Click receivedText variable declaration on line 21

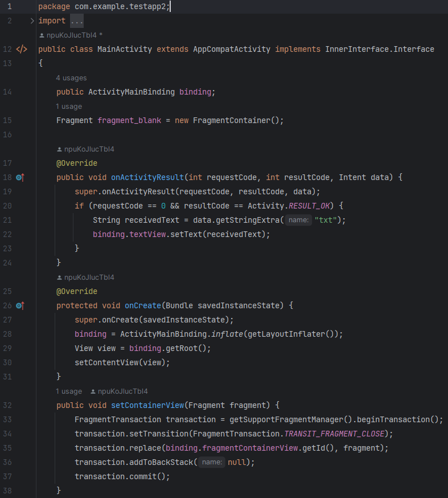tap(152, 220)
